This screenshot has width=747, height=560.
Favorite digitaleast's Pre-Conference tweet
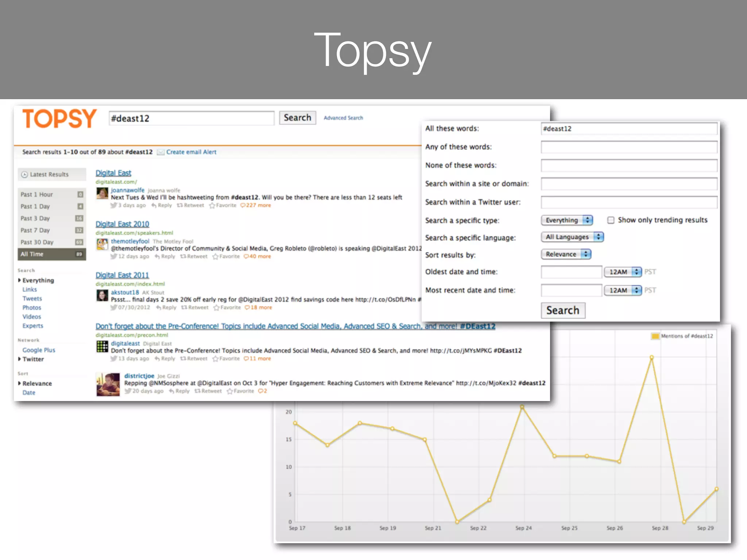pyautogui.click(x=226, y=358)
